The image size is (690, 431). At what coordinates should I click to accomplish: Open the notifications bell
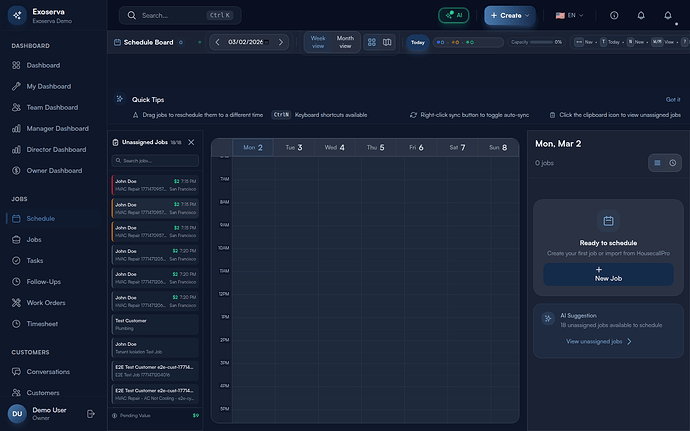pos(640,16)
